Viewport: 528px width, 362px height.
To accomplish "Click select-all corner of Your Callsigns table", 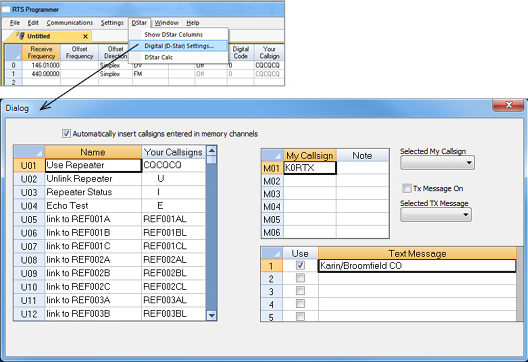I will (29, 152).
